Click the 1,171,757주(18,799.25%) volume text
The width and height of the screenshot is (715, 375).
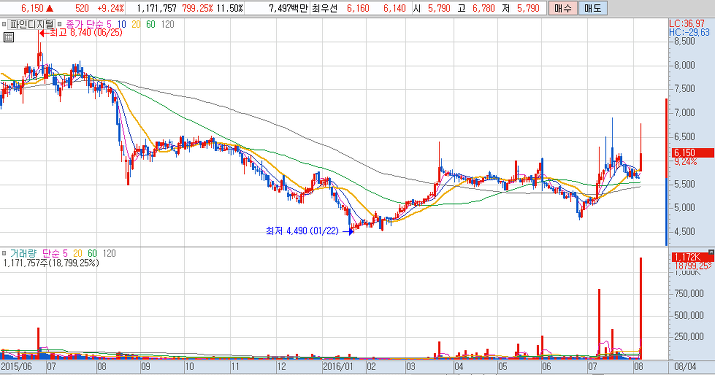(51, 263)
